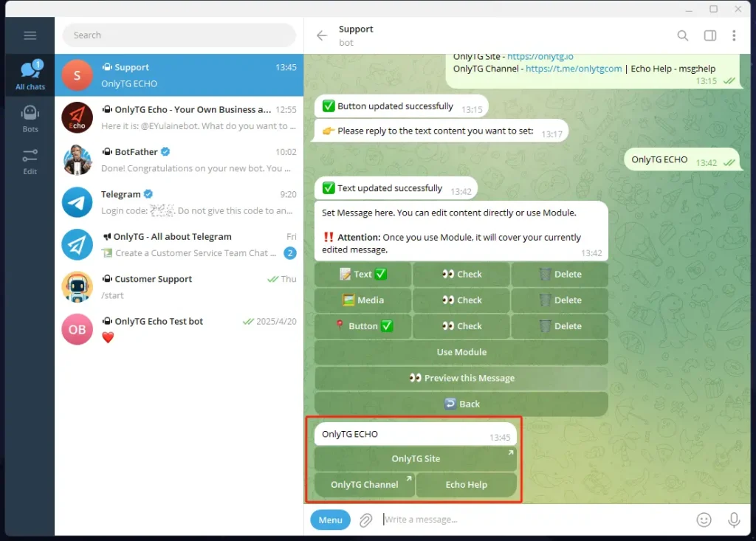Open the OnlyTG Channel link button
Viewport: 756px width, 541px height.
coord(365,485)
